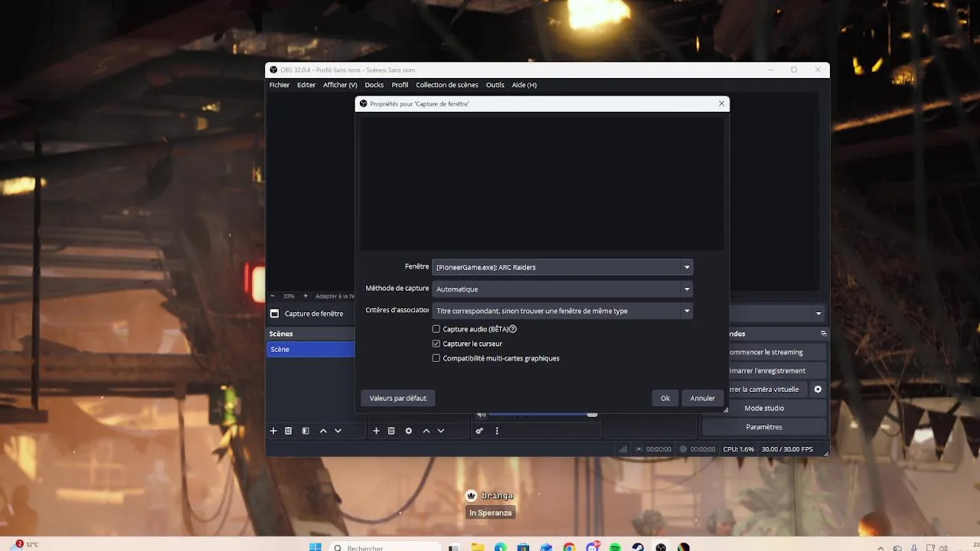The height and width of the screenshot is (551, 980).
Task: Open File Explorer from the taskbar
Action: (x=477, y=547)
